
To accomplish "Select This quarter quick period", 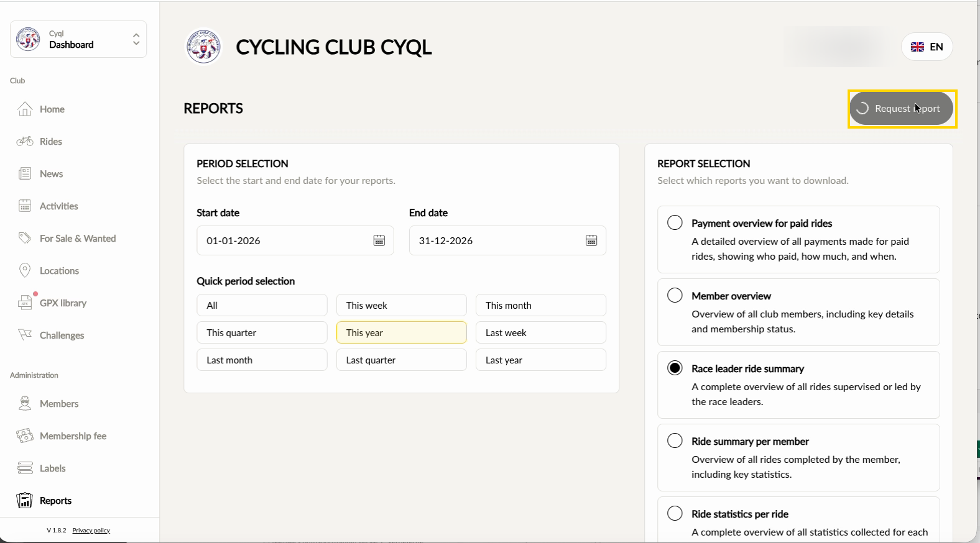I will pos(262,332).
